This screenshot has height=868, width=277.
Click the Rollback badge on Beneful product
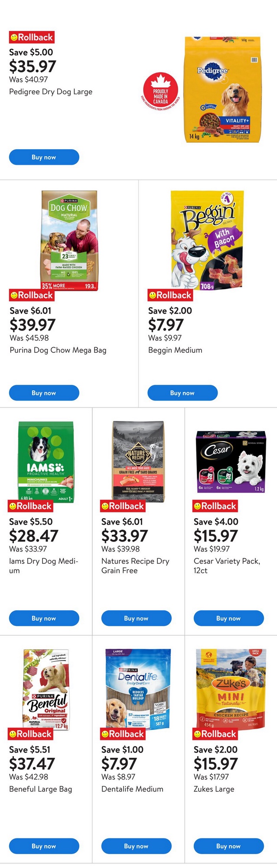(31, 734)
